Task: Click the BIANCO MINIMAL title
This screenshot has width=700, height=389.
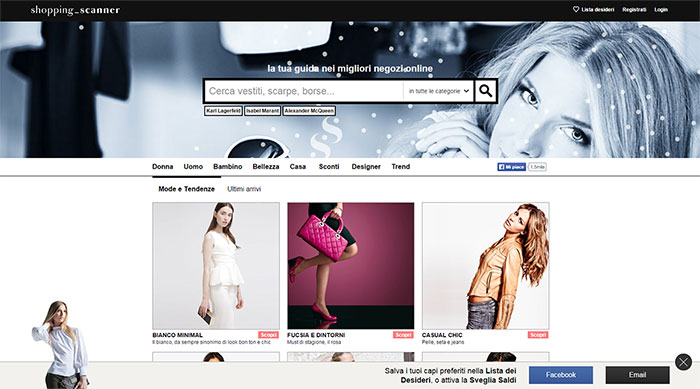Action: click(178, 335)
